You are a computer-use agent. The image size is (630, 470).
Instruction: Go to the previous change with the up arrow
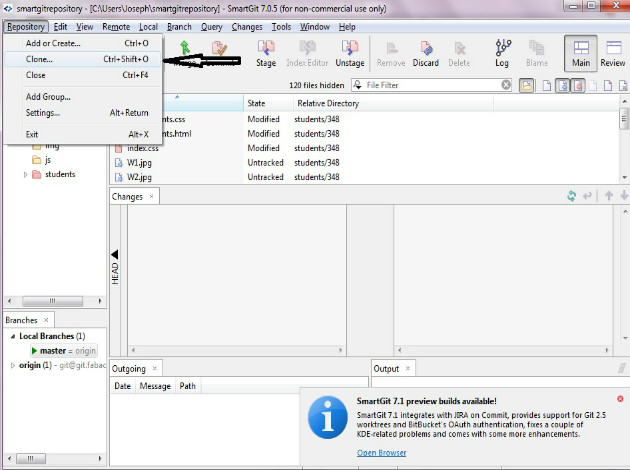point(609,196)
